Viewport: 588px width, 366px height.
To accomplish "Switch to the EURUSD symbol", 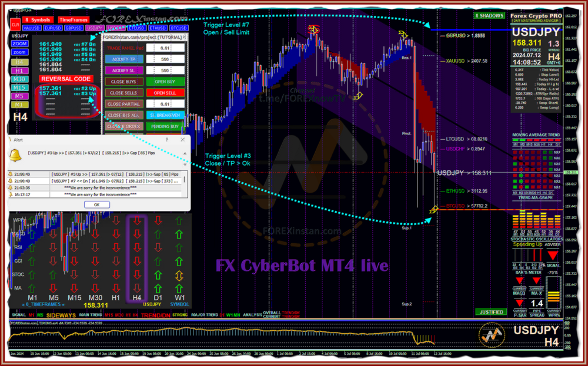I will click(x=52, y=28).
